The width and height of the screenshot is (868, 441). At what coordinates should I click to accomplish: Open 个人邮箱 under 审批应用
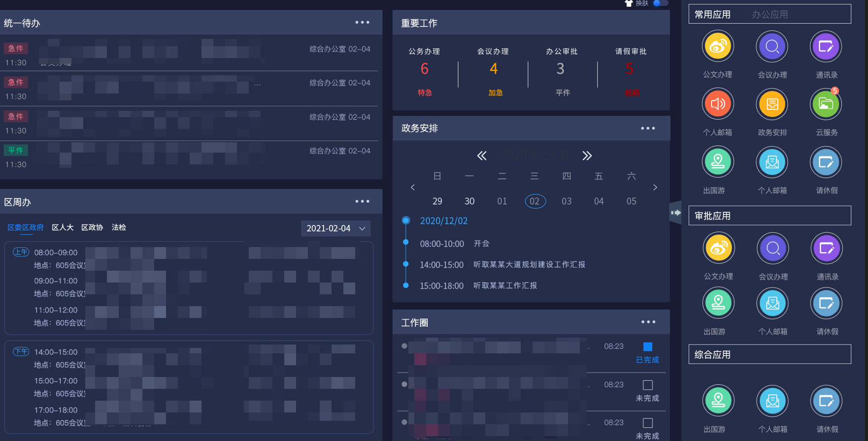point(773,304)
